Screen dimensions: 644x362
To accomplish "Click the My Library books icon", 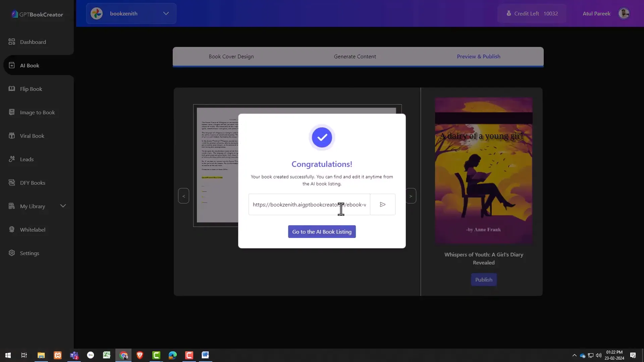I will (12, 206).
